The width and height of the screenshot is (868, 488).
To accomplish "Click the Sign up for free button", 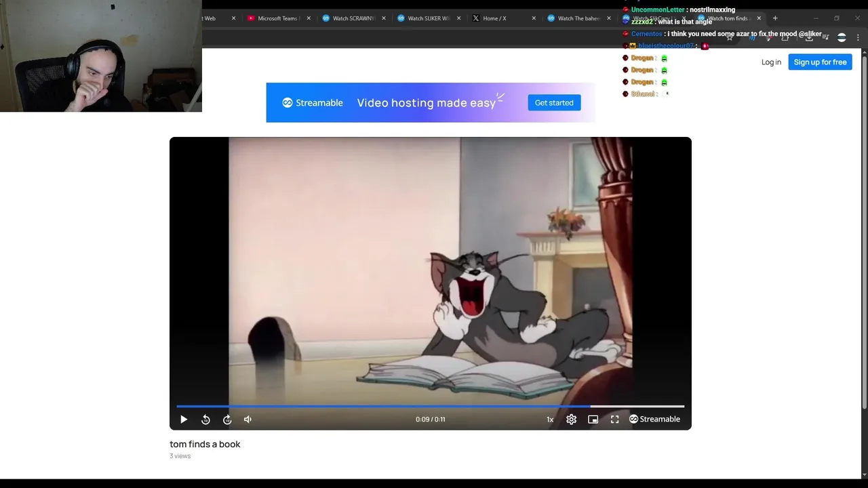I will 820,62.
